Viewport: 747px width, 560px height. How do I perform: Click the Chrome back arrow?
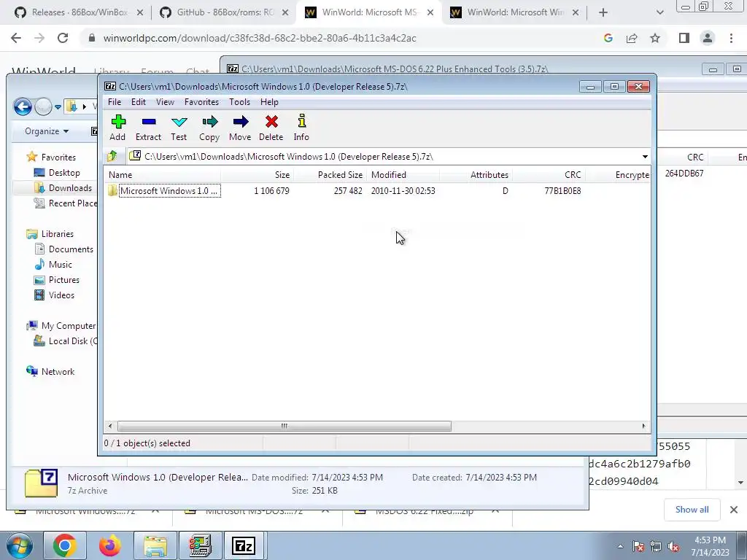[16, 38]
